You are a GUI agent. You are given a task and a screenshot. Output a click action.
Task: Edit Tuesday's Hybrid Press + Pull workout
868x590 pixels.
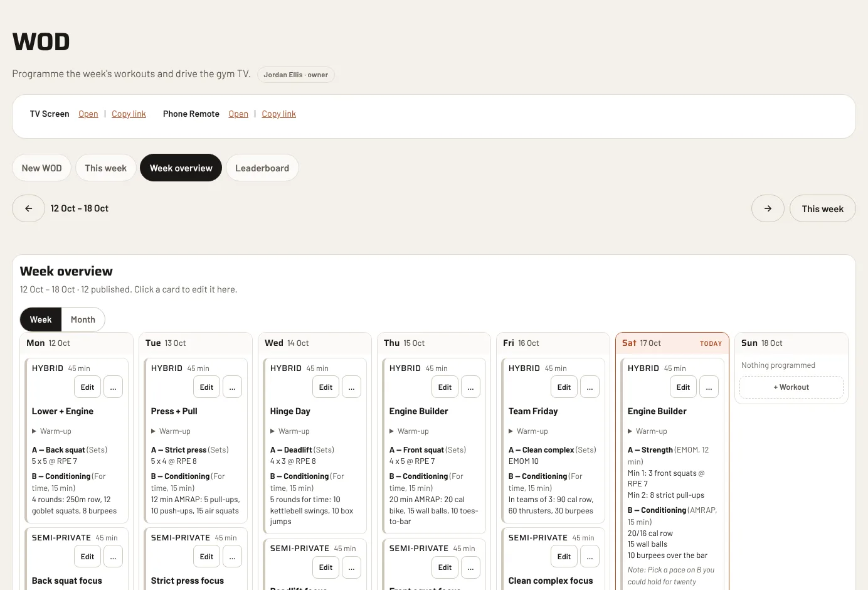click(207, 387)
